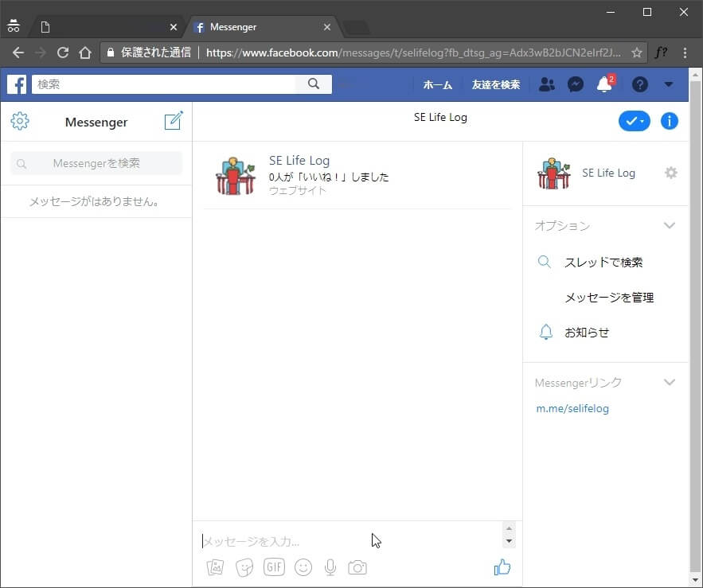
Task: Click the camera take photo icon
Action: [x=357, y=567]
